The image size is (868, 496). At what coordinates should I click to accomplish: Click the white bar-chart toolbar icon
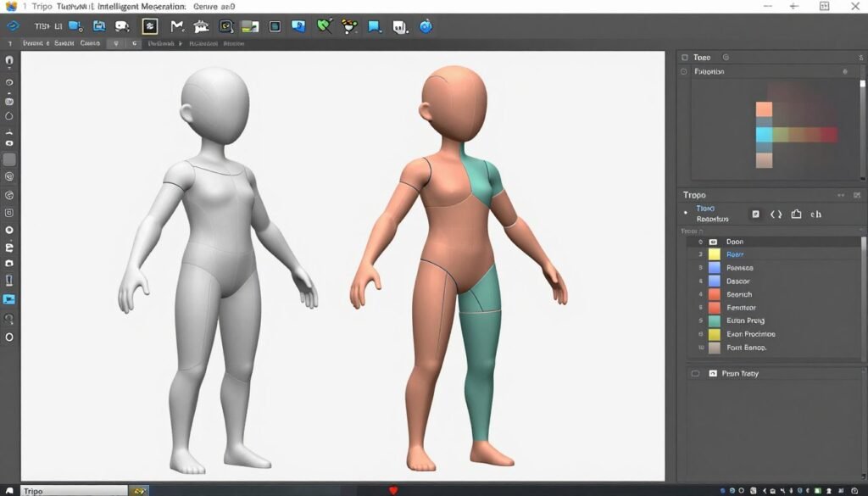coord(400,26)
